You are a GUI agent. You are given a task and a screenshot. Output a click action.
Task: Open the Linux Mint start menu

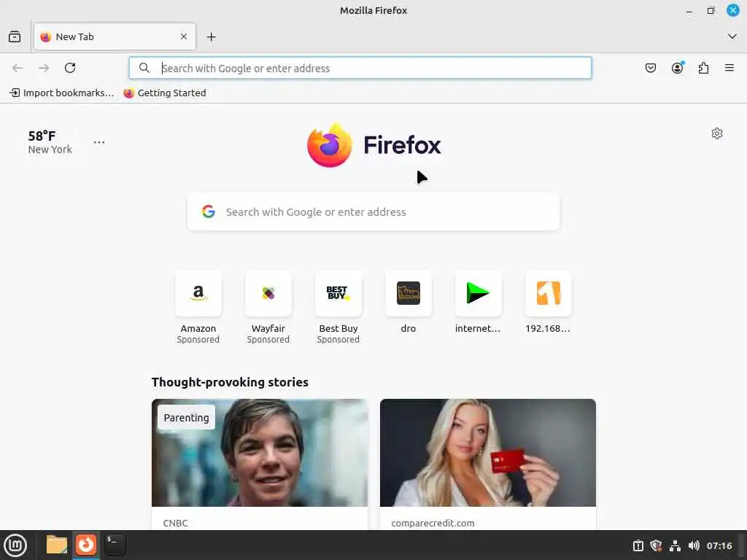coord(16,545)
